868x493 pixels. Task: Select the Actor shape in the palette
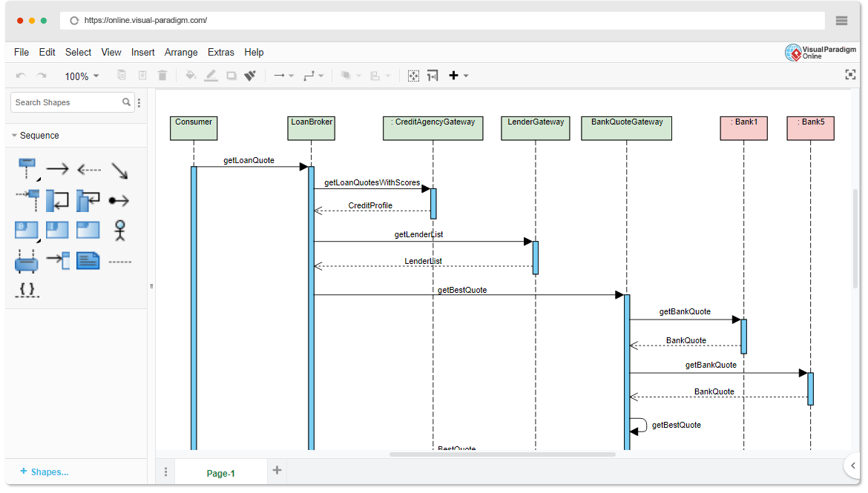click(119, 231)
